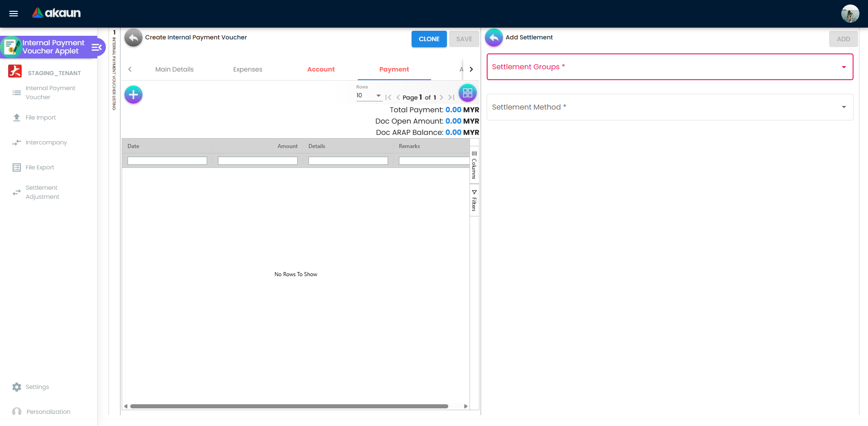This screenshot has height=426, width=868.
Task: Open the Account tab
Action: tap(321, 69)
